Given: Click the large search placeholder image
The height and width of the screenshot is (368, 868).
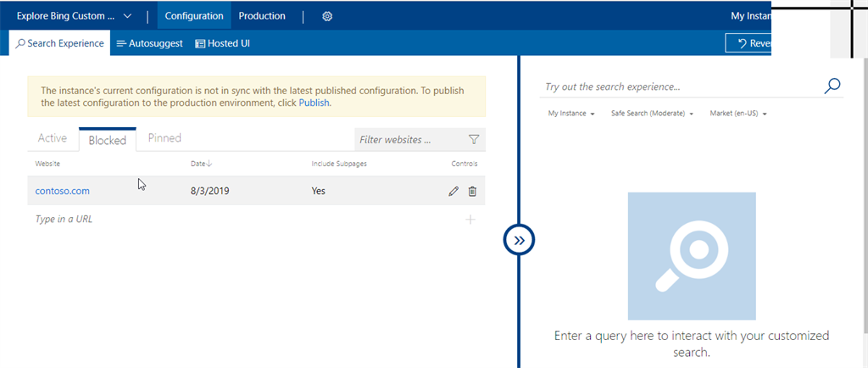Looking at the screenshot, I should click(x=692, y=256).
